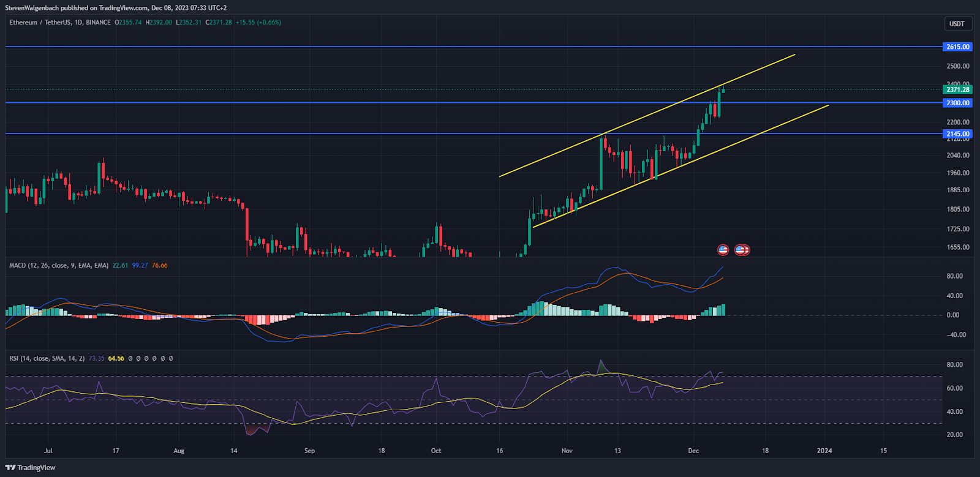Open the USDT currency selector

coord(957,24)
